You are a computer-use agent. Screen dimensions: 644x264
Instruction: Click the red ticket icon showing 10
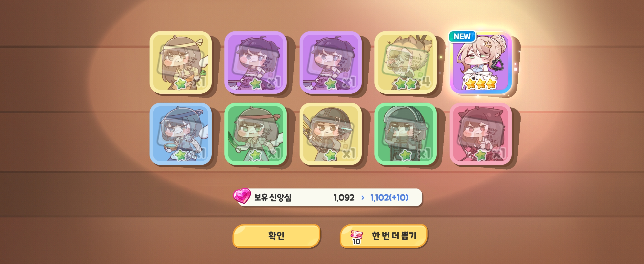[357, 237]
